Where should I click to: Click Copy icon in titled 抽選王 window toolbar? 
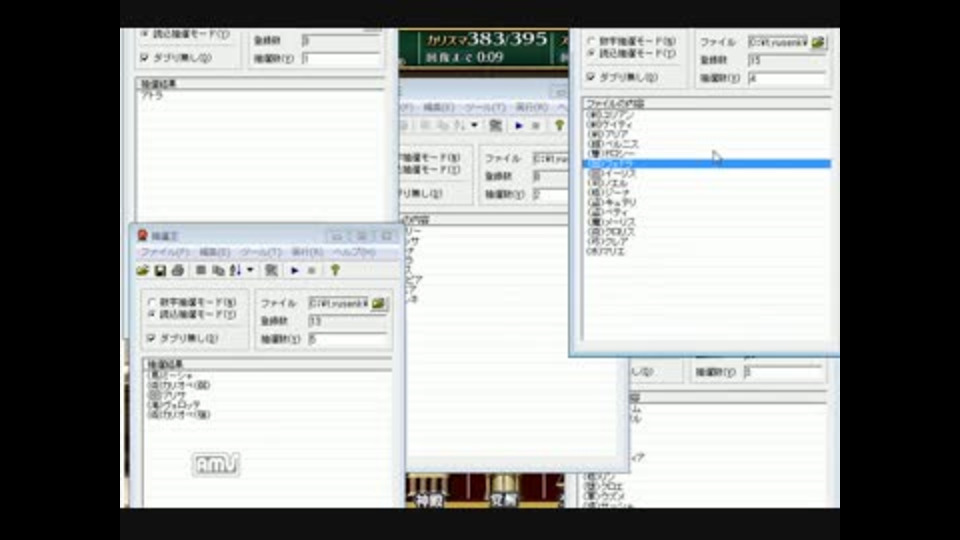click(x=218, y=270)
